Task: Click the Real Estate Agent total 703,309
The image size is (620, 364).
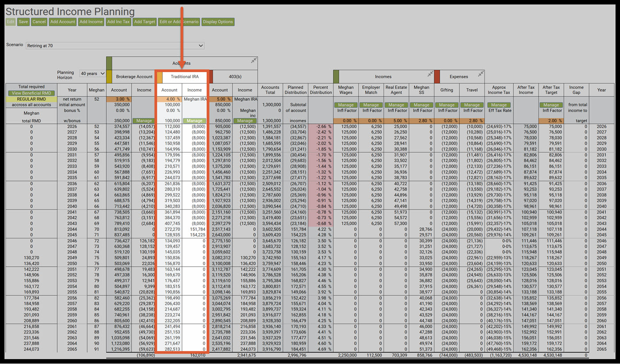Action: [399, 355]
